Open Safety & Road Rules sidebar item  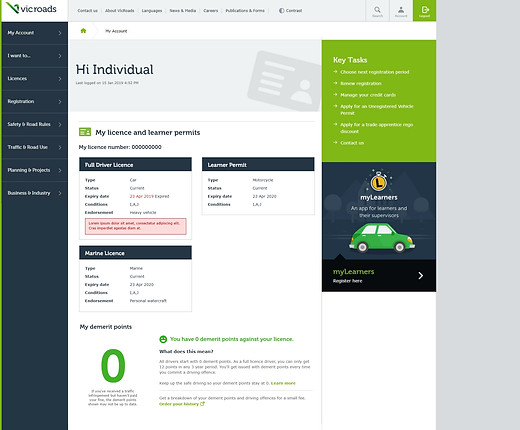(35, 124)
